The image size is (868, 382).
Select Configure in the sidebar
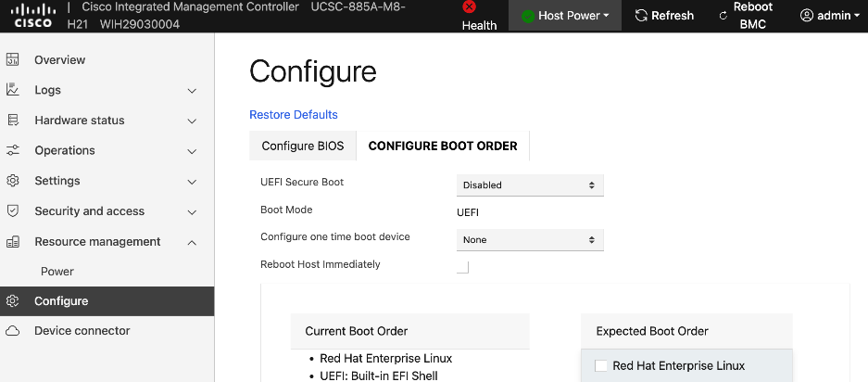(107, 301)
